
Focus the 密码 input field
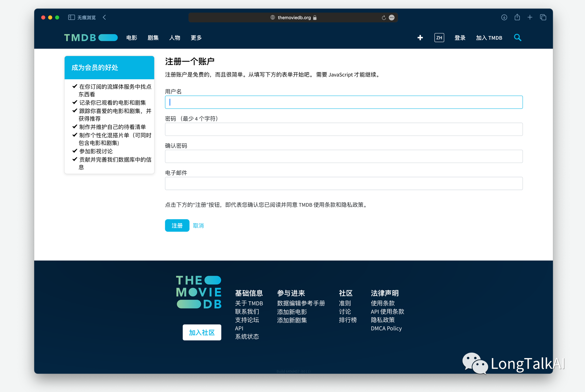[344, 129]
